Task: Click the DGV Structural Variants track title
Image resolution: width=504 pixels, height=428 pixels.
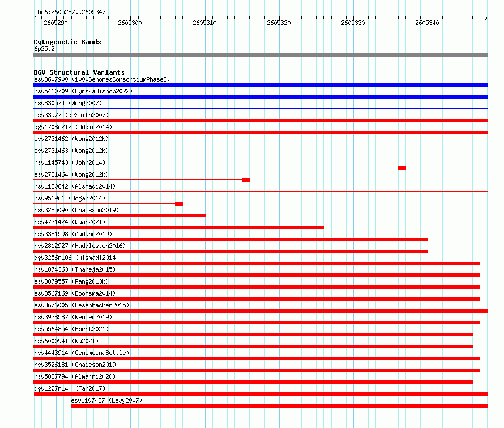Action: [79, 72]
